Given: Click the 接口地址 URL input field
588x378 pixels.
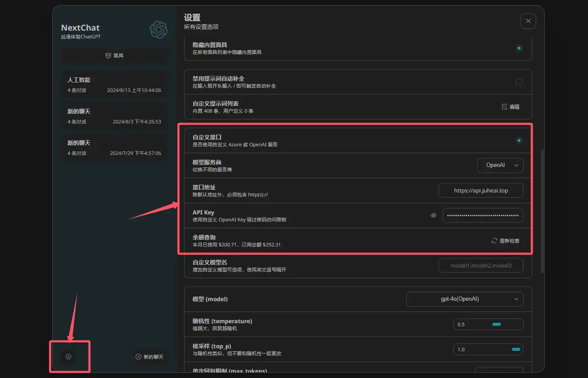Looking at the screenshot, I should (x=481, y=190).
